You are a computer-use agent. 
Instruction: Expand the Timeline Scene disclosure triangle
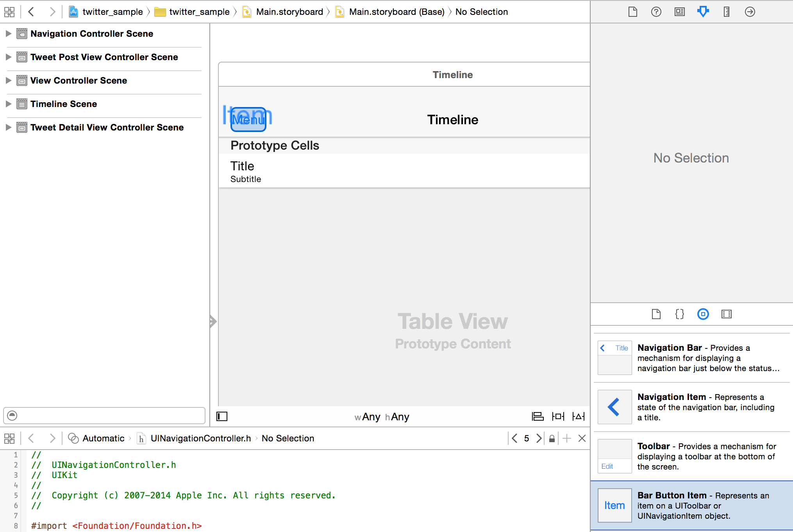click(8, 104)
